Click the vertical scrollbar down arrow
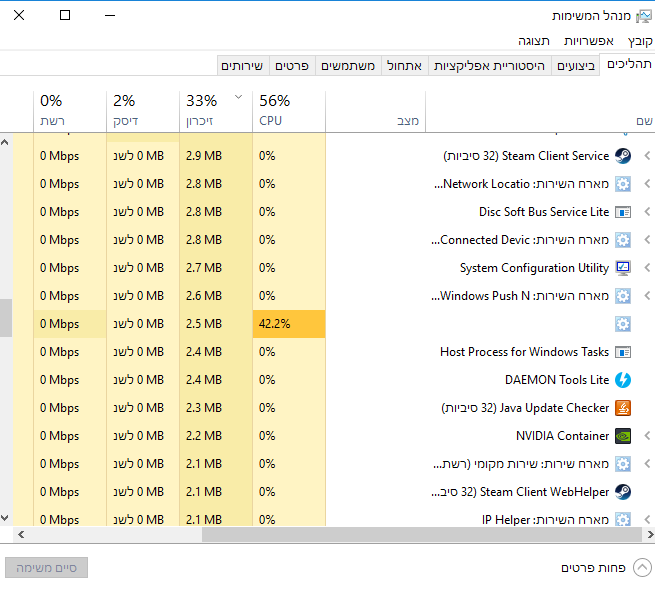Viewport: 655px width, 590px height. (5, 518)
